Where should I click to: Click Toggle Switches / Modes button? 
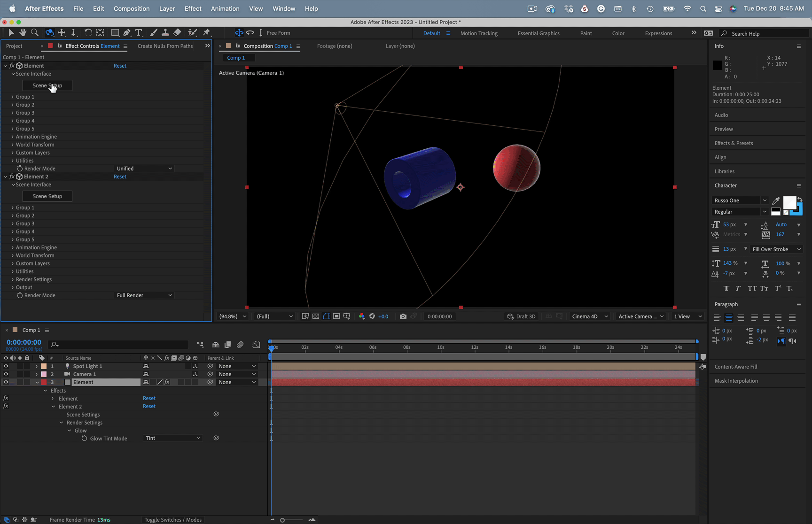coord(173,520)
